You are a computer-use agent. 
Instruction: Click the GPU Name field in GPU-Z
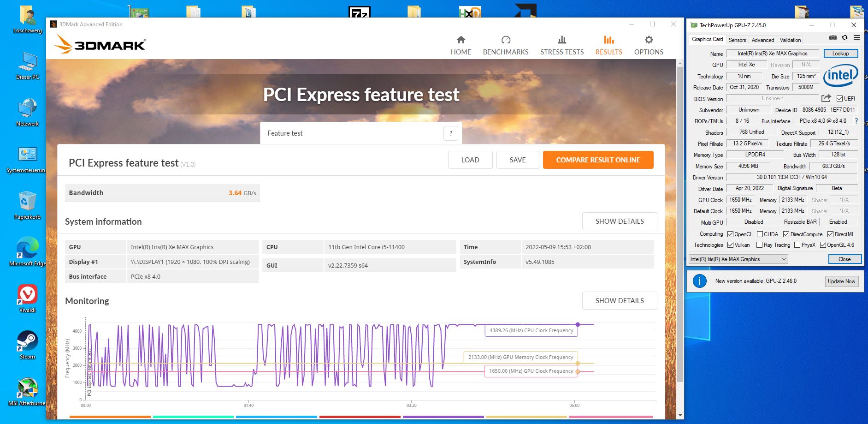pos(772,54)
